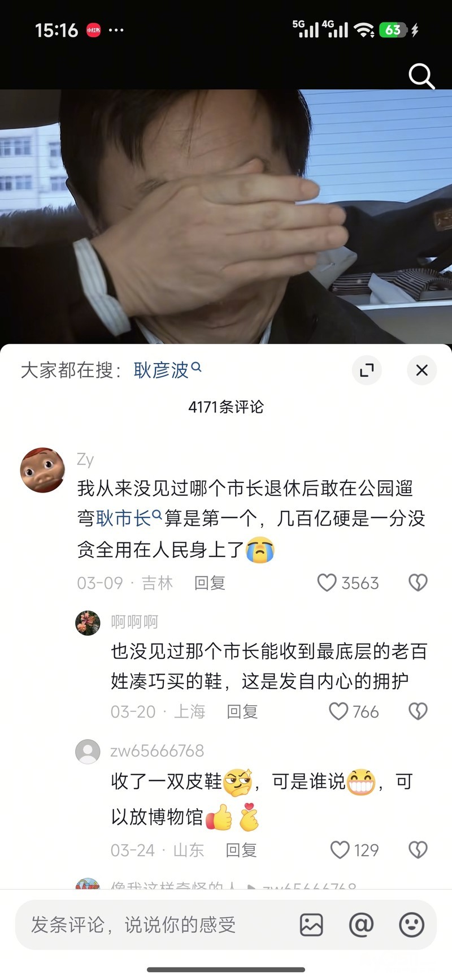The height and width of the screenshot is (980, 452).
Task: Tap broken heart on 啊啊啊 reply
Action: coord(418,711)
